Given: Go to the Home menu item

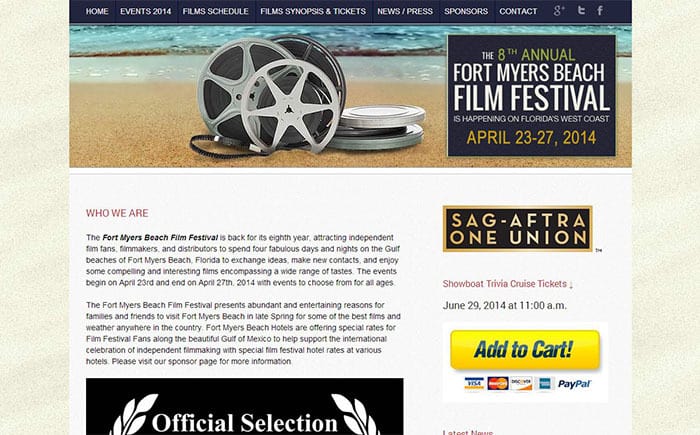Looking at the screenshot, I should click(x=97, y=11).
